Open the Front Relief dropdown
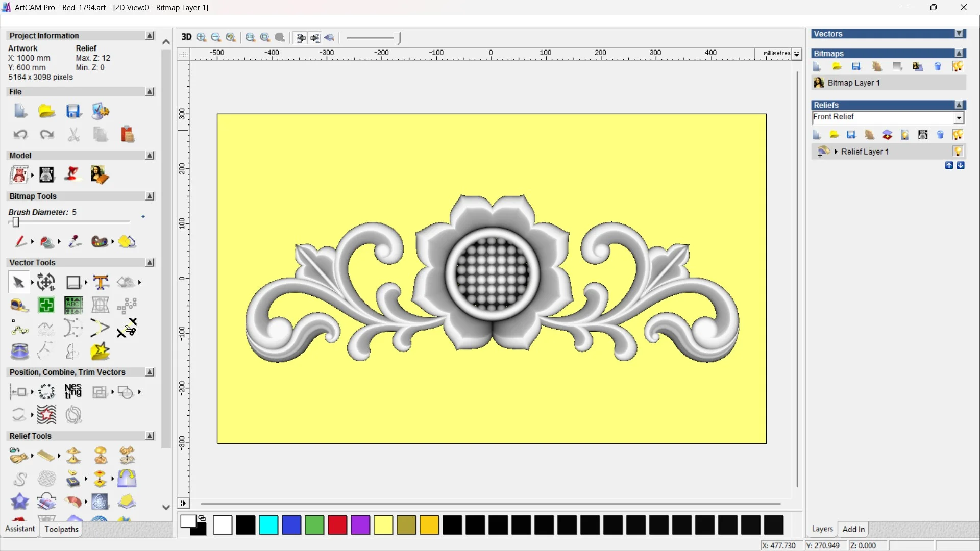Image resolution: width=980 pixels, height=551 pixels. click(x=959, y=118)
